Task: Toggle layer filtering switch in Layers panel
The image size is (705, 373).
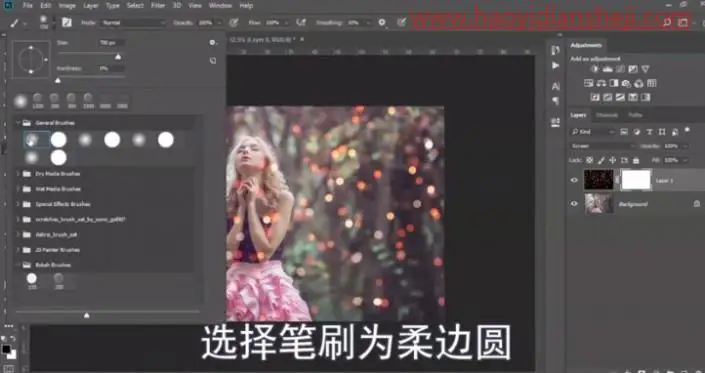Action: 687,130
